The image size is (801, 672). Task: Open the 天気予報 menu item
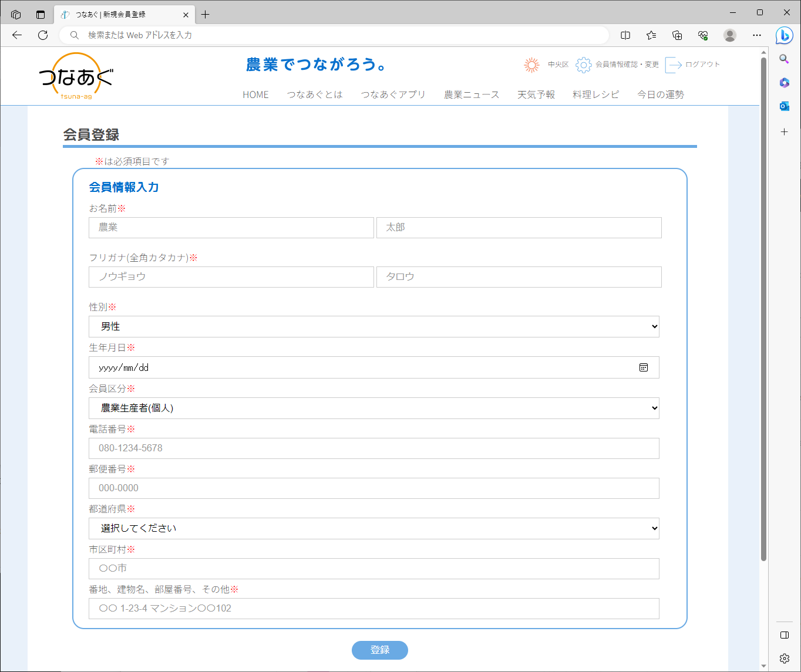point(536,94)
